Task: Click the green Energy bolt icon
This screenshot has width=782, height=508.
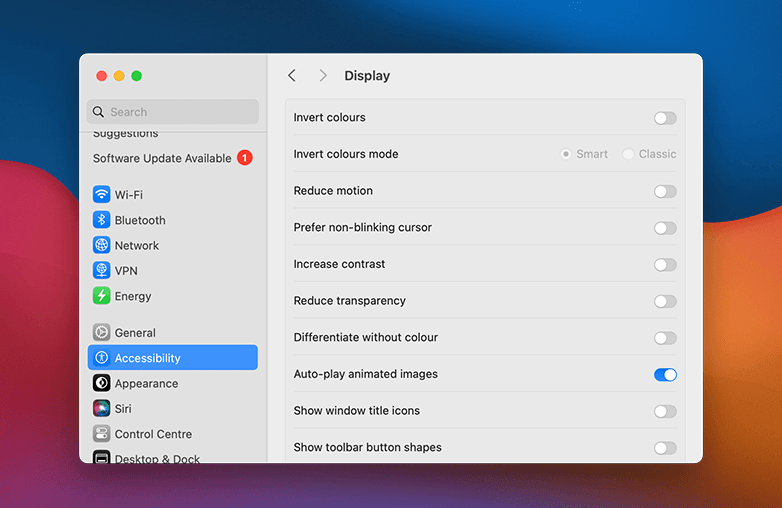Action: (101, 296)
